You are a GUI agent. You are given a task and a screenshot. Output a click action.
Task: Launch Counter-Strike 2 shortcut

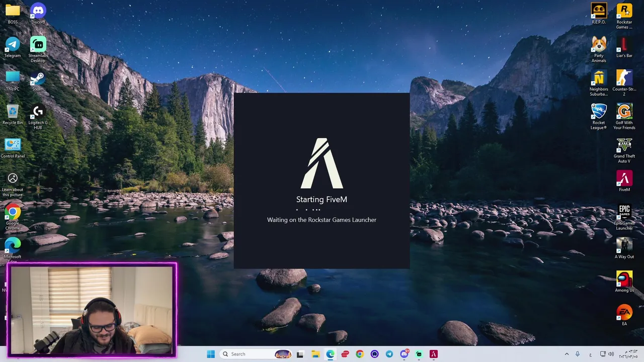(x=624, y=83)
